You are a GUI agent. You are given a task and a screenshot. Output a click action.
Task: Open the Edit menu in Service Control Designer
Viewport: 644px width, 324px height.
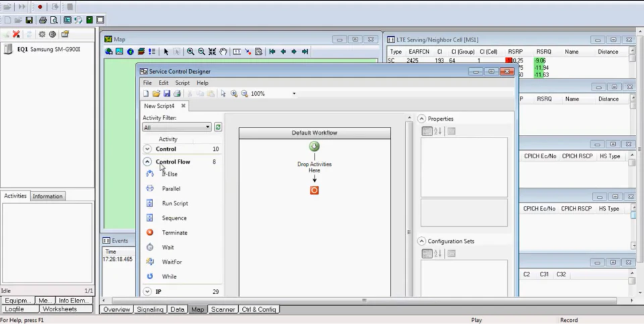pos(164,83)
